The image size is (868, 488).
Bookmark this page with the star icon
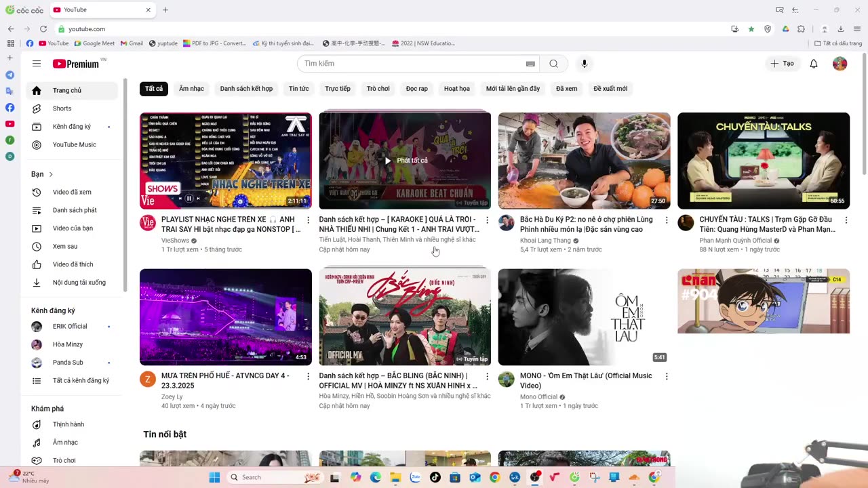coord(751,29)
